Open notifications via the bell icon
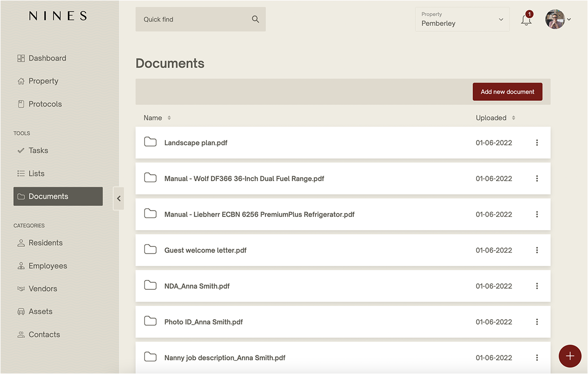588x374 pixels. click(526, 21)
